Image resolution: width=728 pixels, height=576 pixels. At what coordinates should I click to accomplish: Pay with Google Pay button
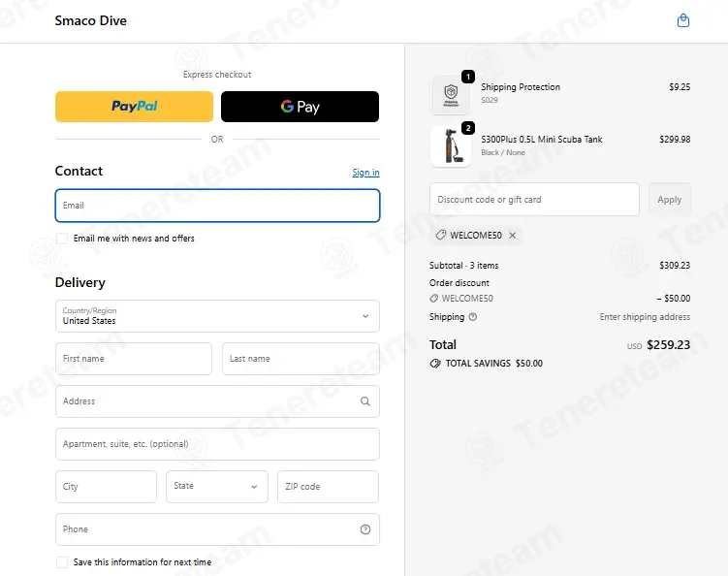pyautogui.click(x=300, y=107)
